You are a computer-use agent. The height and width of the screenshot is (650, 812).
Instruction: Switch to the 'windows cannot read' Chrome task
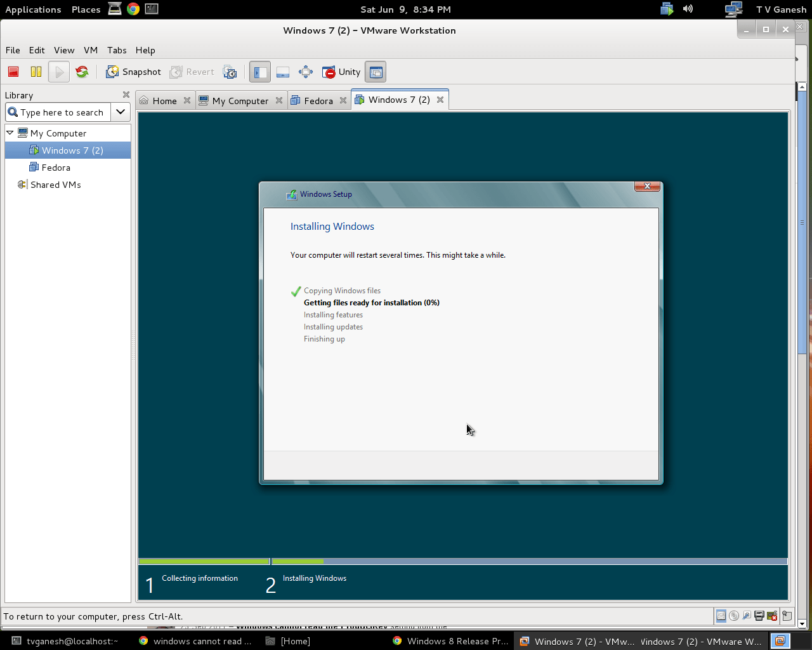tap(195, 641)
